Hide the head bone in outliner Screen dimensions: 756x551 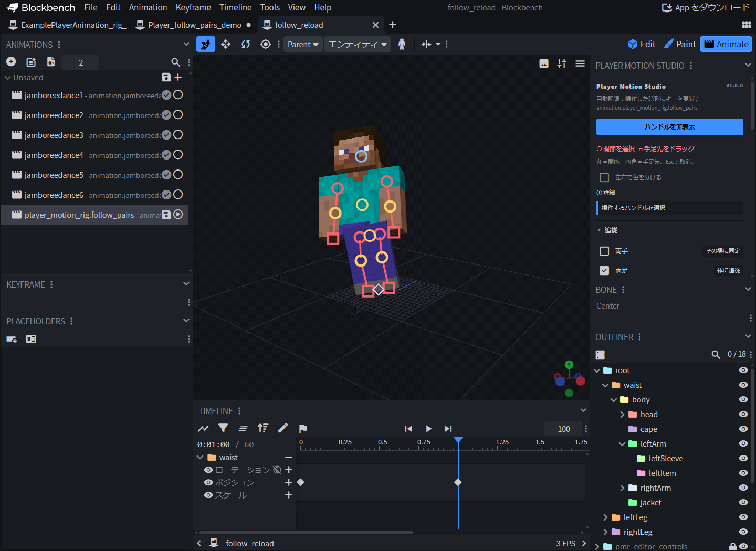click(743, 414)
